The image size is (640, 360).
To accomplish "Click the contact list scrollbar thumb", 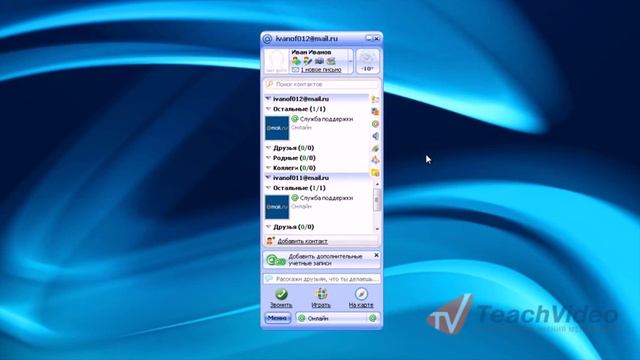I will coord(377,200).
